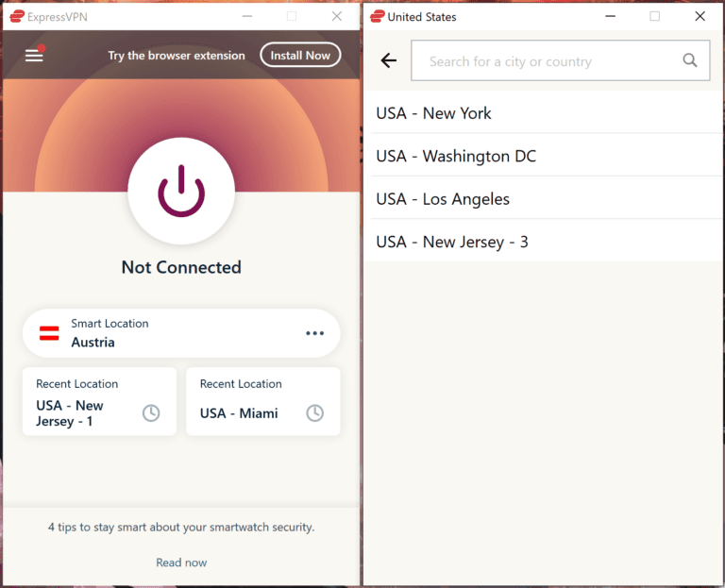Viewport: 725px width, 588px height.
Task: Click the Try the browser extension text
Action: (x=177, y=56)
